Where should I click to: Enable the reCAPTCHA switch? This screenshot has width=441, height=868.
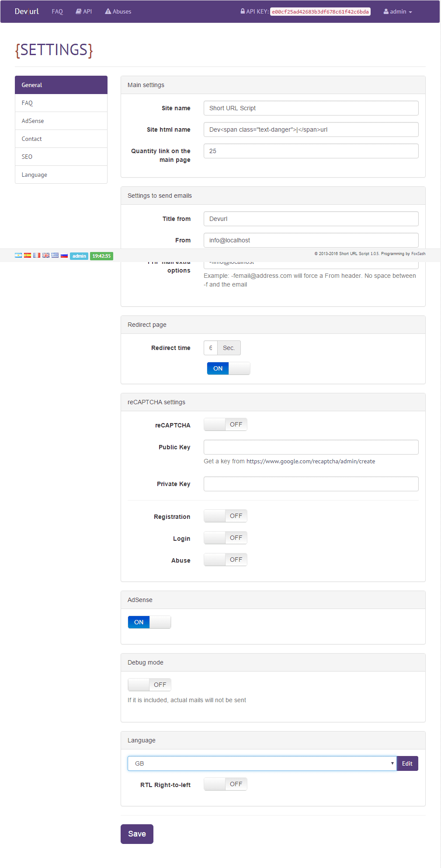point(226,424)
